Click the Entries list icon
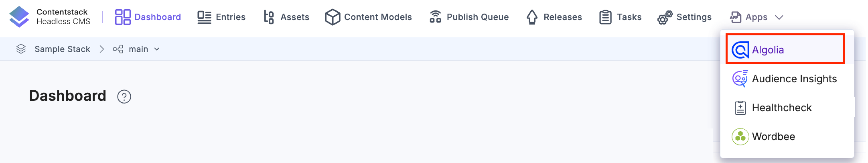Viewport: 868px width, 163px height. [204, 17]
